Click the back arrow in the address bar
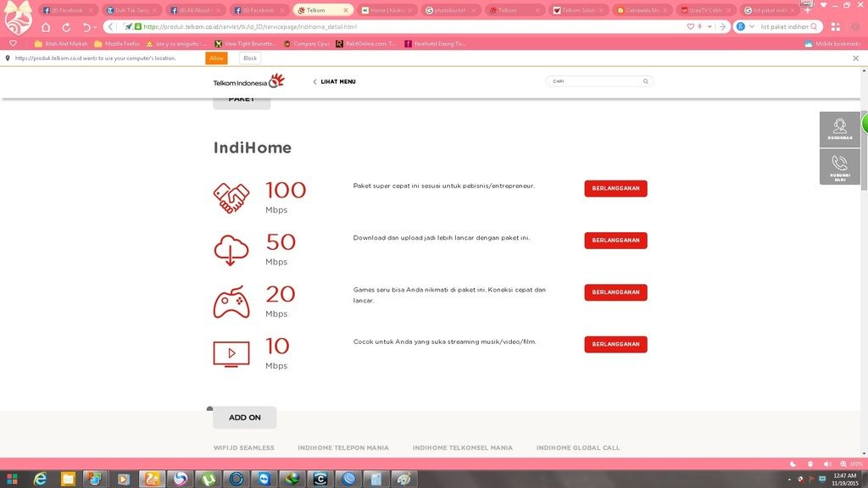The width and height of the screenshot is (868, 488). pyautogui.click(x=111, y=26)
